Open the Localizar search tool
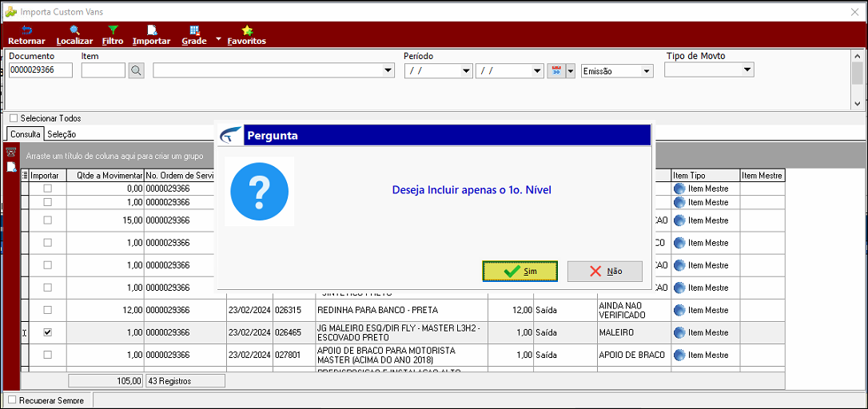This screenshot has height=409, width=868. coord(74,30)
